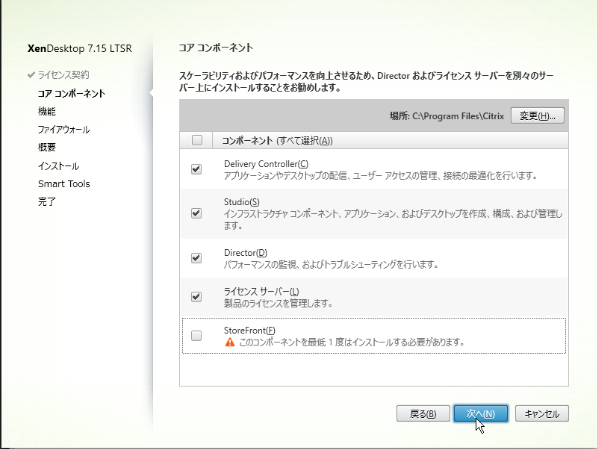Click コンポーネント (すべて選択(A)) header text

point(277,141)
